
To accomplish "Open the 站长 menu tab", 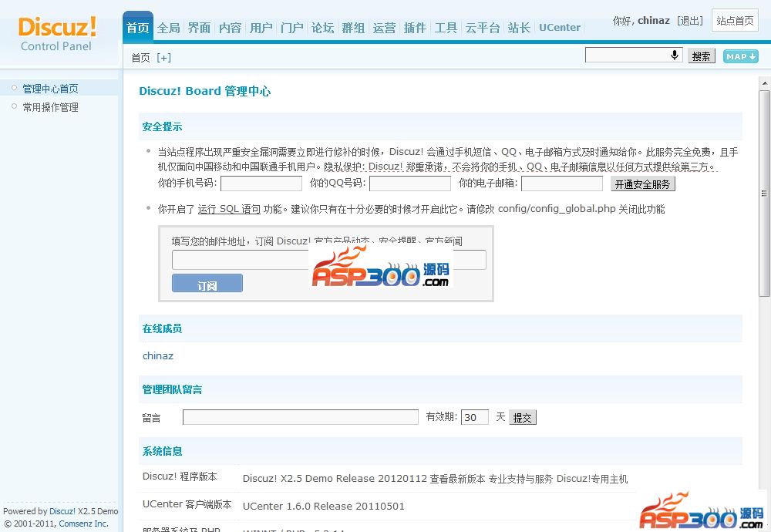I will [519, 28].
